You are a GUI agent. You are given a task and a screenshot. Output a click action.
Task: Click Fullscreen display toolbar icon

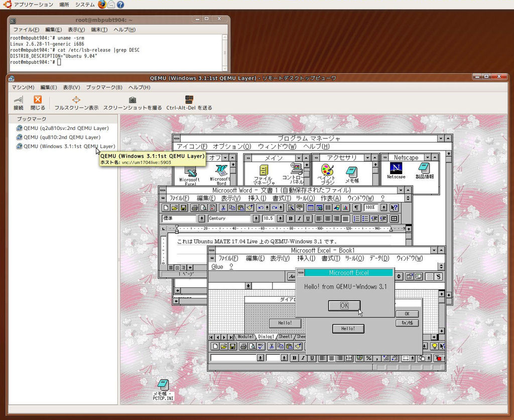click(x=76, y=103)
